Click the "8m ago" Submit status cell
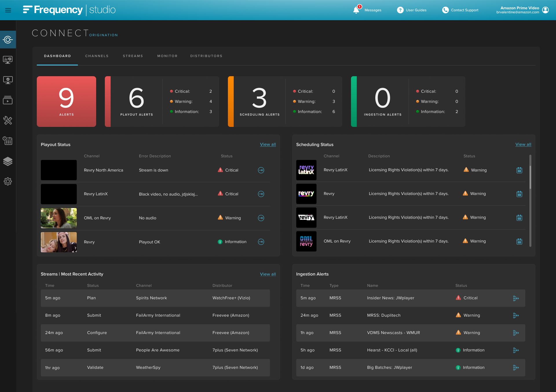Screen dimensions: 556x392 click(94, 316)
